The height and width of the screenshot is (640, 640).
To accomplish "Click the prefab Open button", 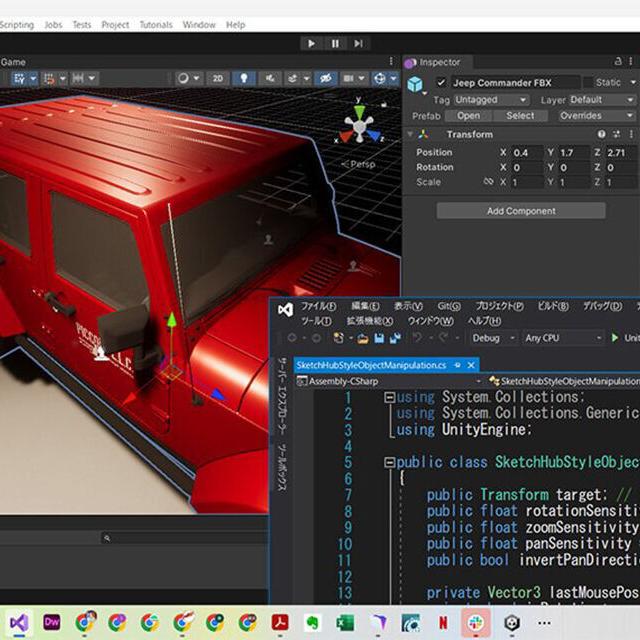I will click(x=468, y=116).
